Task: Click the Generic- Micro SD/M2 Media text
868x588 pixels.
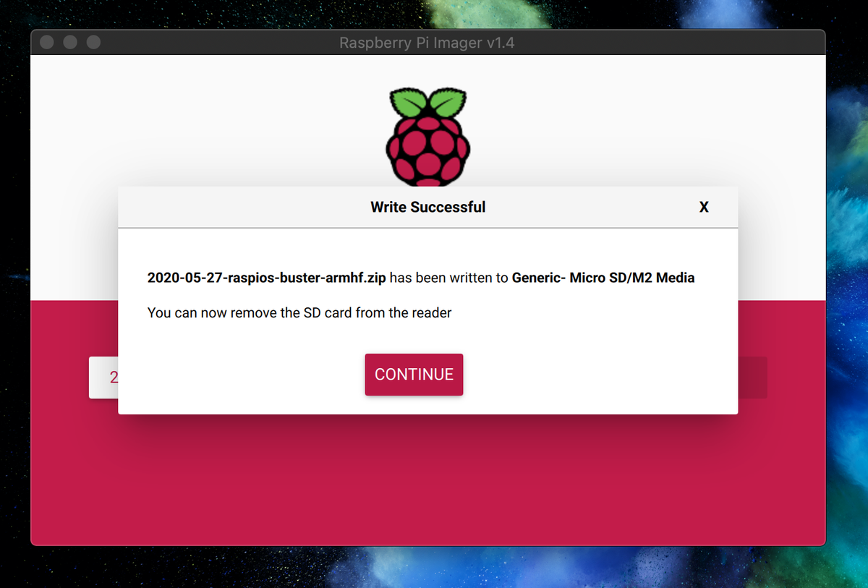Action: pos(603,278)
